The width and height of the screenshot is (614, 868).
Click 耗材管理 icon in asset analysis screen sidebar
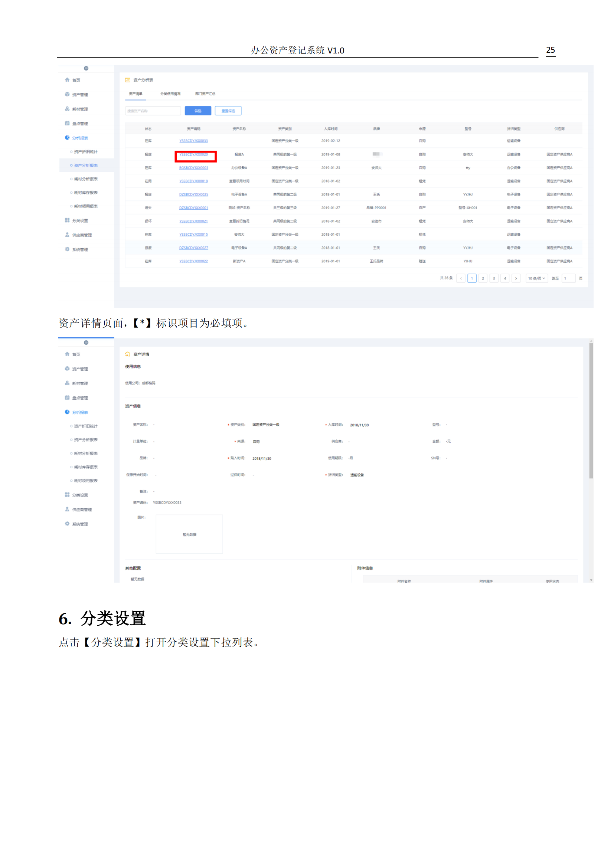pyautogui.click(x=67, y=109)
